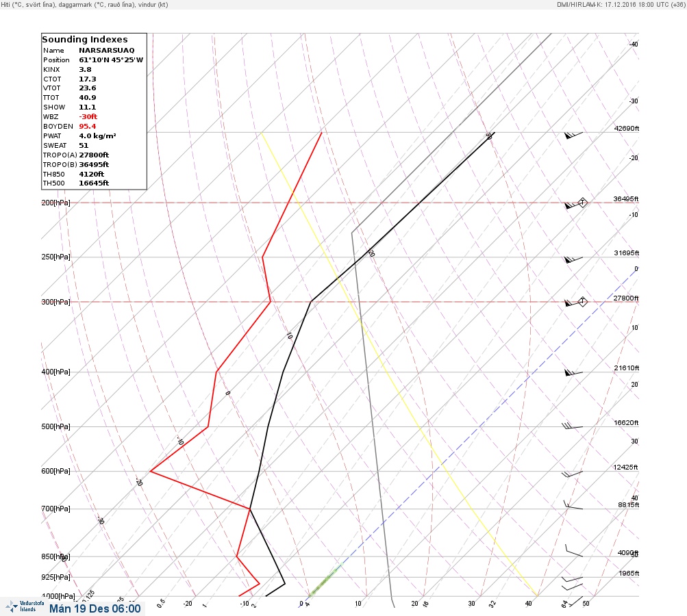Click the 250[hPa] pressure label
The height and width of the screenshot is (616, 687).
(x=55, y=257)
